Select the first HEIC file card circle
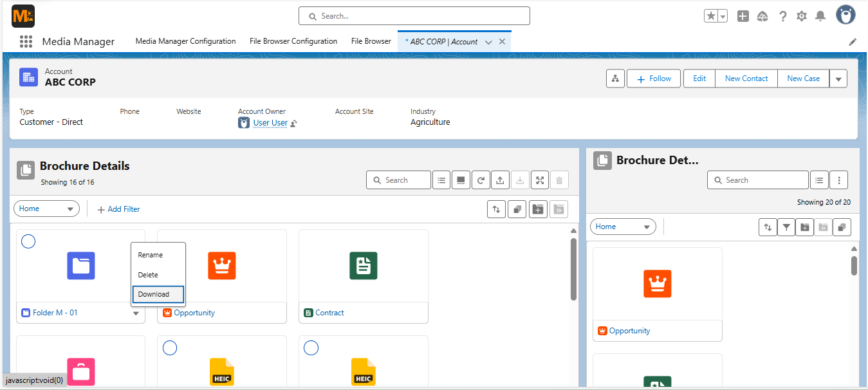The image size is (868, 390). pos(170,348)
